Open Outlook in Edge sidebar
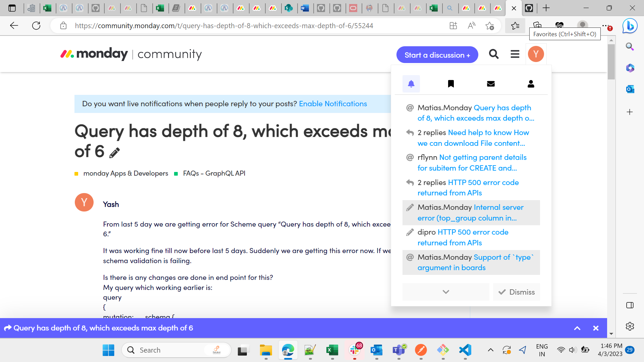Viewport: 644px width, 362px height. click(630, 89)
